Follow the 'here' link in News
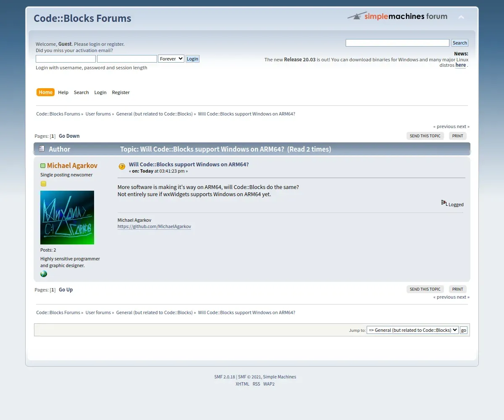504x420 pixels. (x=461, y=65)
